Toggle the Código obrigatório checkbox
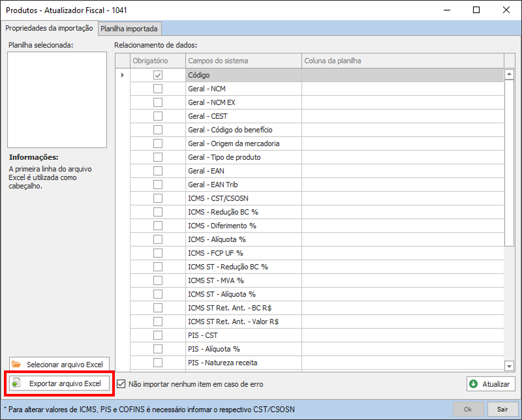Screen dimensions: 522x420 pyautogui.click(x=158, y=75)
